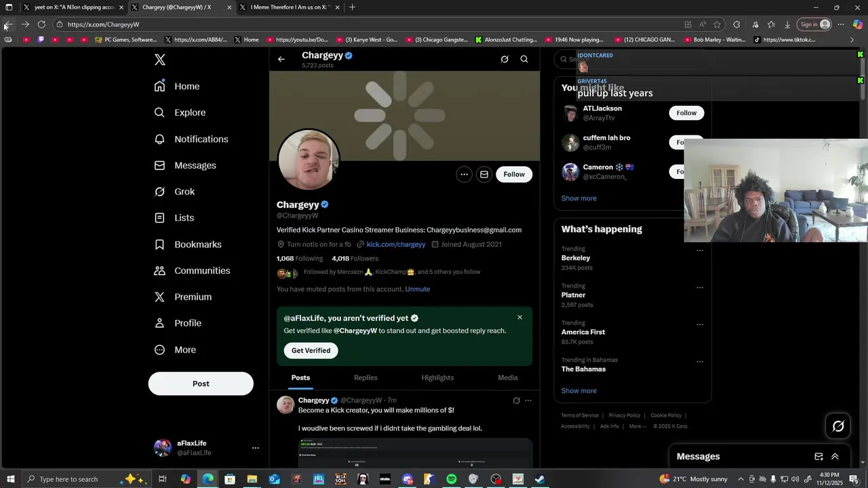Open Spotify from the taskbar
Image resolution: width=868 pixels, height=488 pixels.
coord(452,479)
